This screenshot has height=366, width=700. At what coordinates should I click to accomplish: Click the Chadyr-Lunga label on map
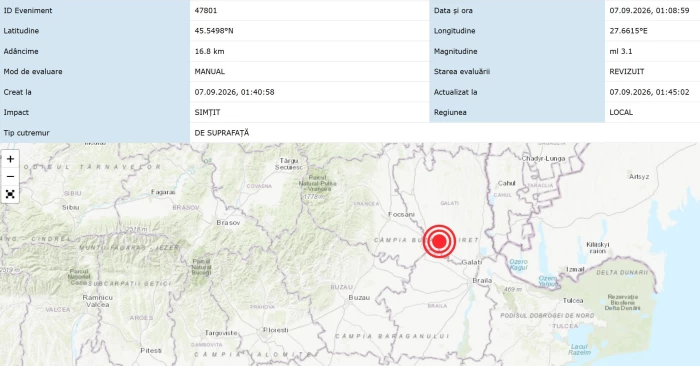543,158
